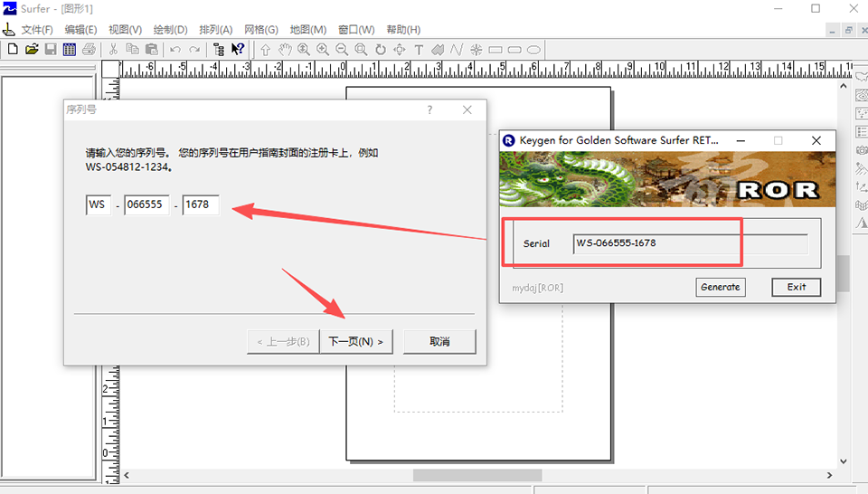Click the horizontal scrollbar right arrow

[x=829, y=475]
